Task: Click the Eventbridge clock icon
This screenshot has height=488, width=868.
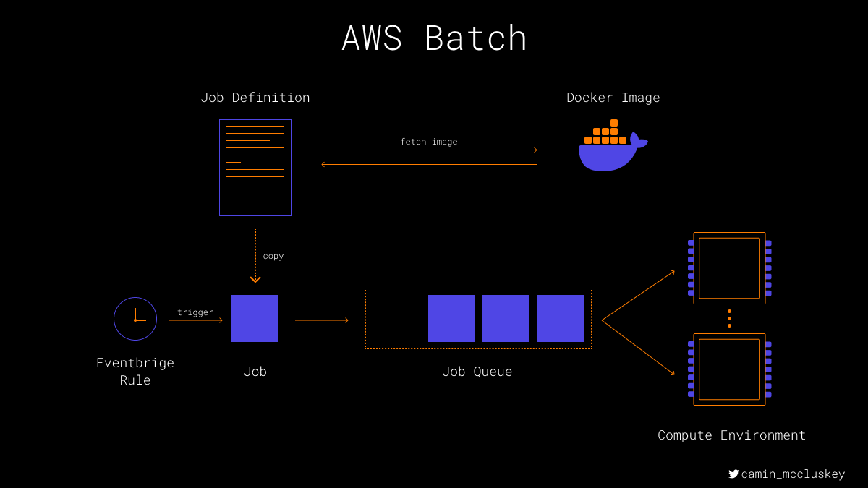Action: tap(135, 319)
